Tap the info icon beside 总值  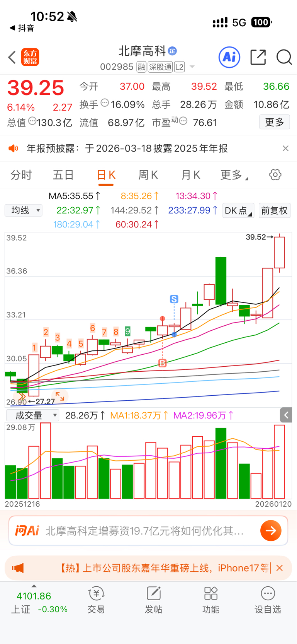(32, 121)
